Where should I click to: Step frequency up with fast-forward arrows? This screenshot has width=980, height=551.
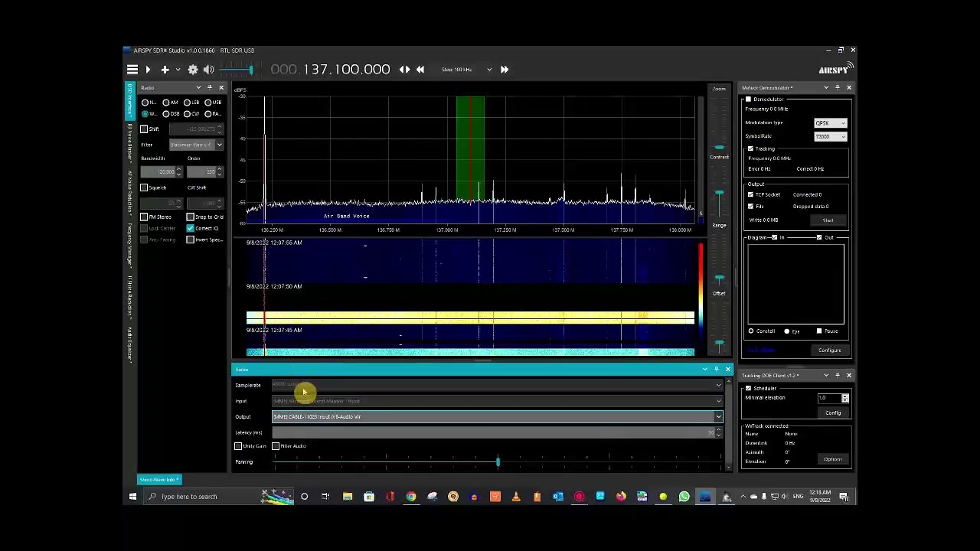pos(505,70)
